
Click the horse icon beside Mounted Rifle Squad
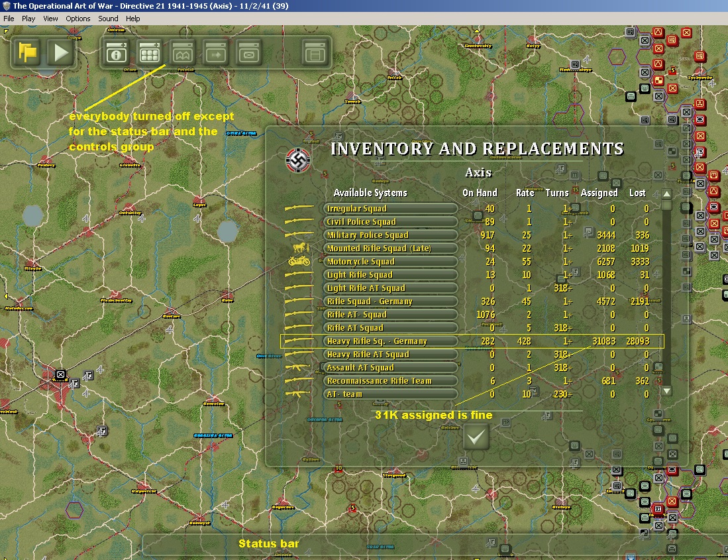click(x=300, y=247)
